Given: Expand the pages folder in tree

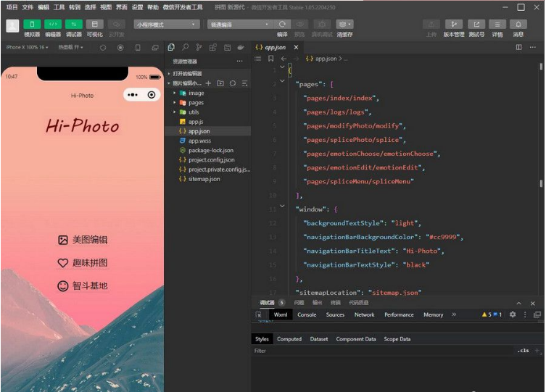Looking at the screenshot, I should pyautogui.click(x=196, y=103).
